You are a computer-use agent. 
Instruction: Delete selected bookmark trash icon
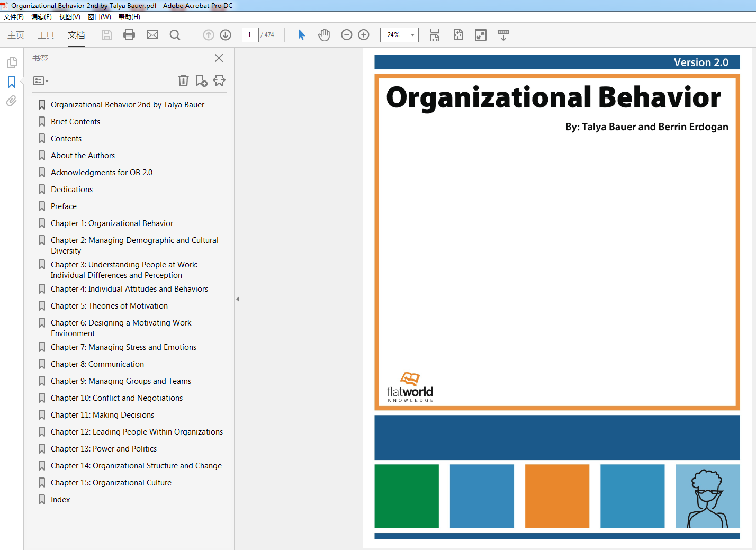tap(183, 80)
